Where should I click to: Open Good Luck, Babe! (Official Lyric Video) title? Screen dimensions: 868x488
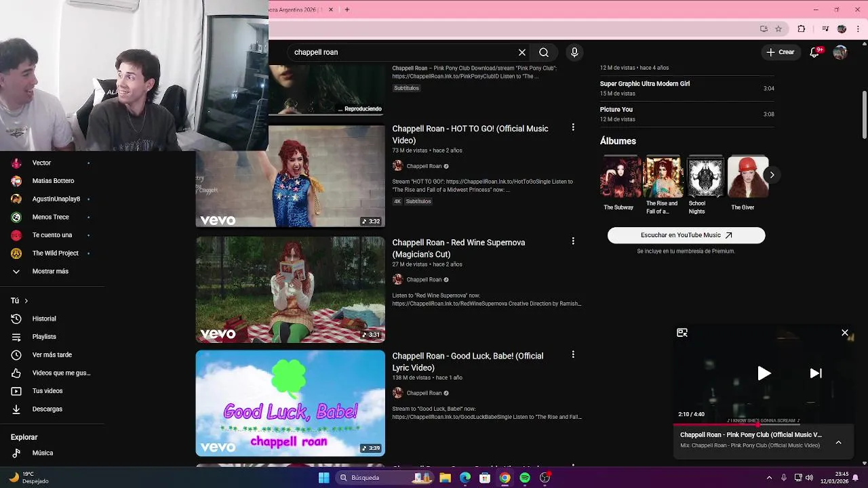467,362
